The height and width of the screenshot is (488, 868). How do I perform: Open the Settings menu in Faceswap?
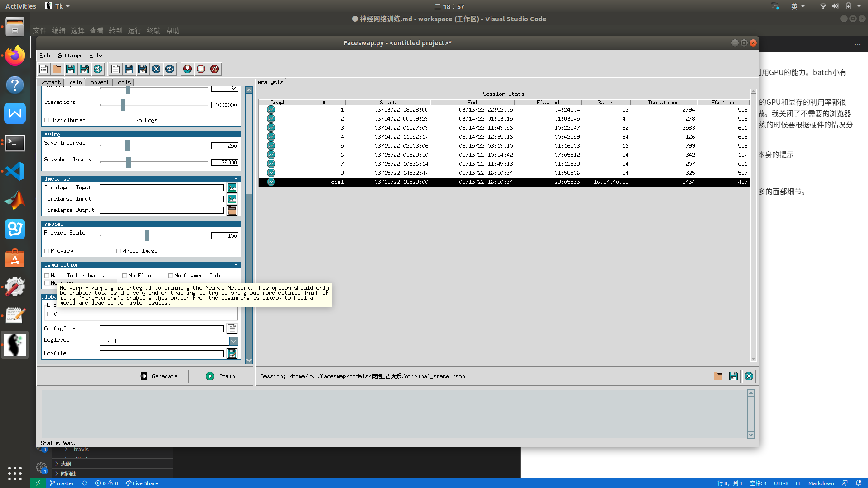click(71, 56)
